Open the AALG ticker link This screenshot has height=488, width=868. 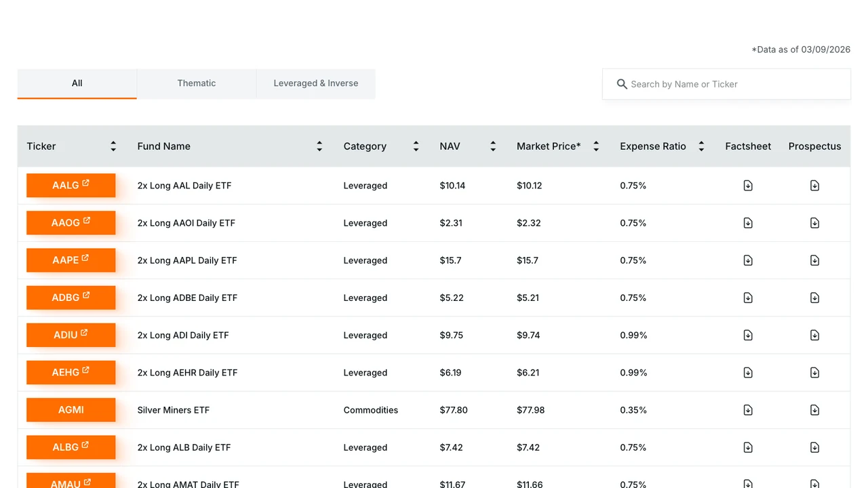[71, 186]
